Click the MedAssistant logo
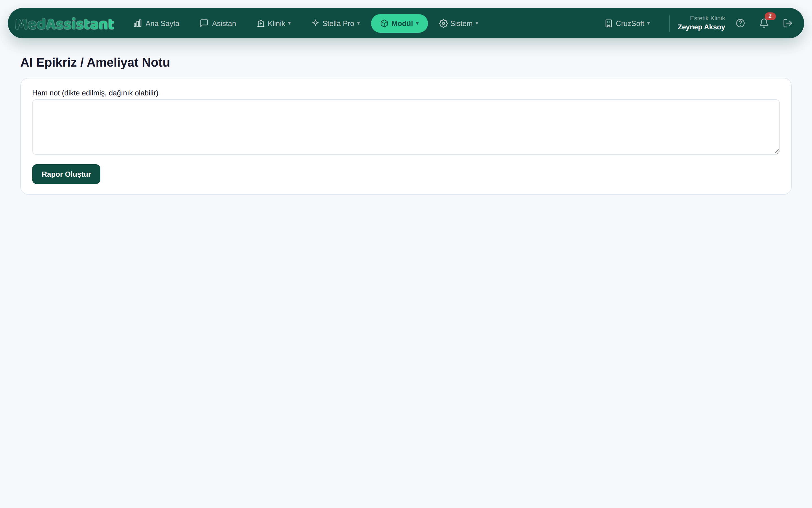Screen dimensions: 812x508 point(65,23)
